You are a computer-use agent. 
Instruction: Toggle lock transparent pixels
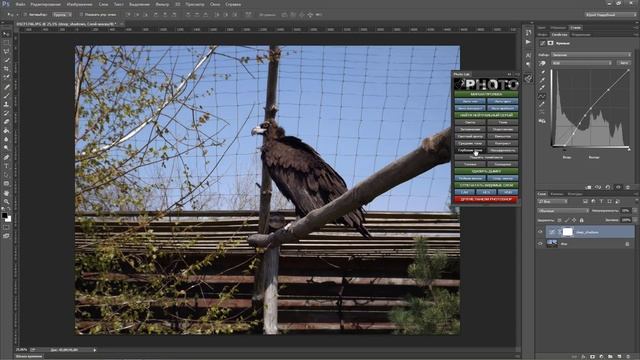coord(560,220)
